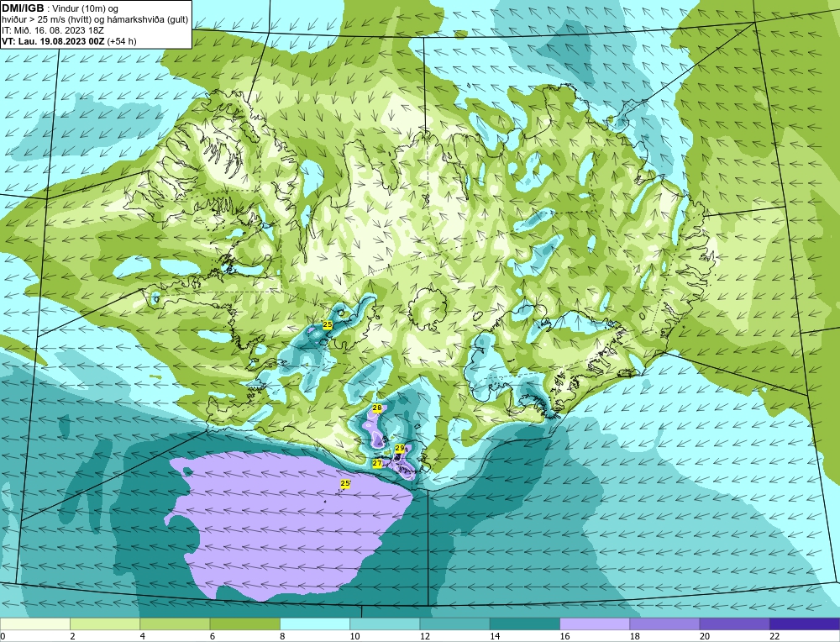The image size is (840, 642).
Task: Click the 'IT: Mið. 16. 08. 2023 18Z' line
Action: pyautogui.click(x=53, y=30)
